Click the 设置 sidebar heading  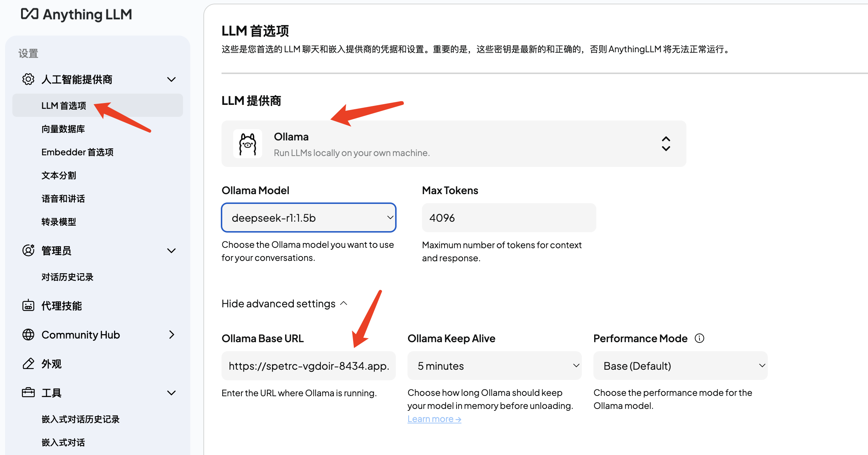(28, 53)
